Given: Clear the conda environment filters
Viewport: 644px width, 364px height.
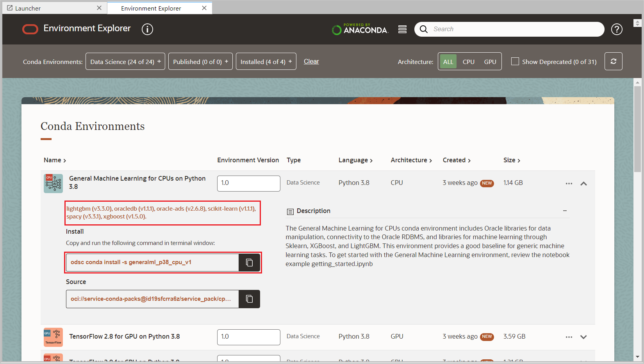Looking at the screenshot, I should pyautogui.click(x=311, y=62).
